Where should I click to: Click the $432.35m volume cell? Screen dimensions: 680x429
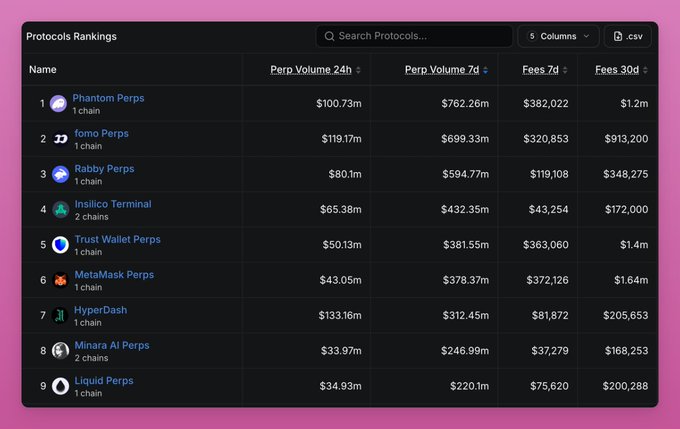[x=465, y=210]
